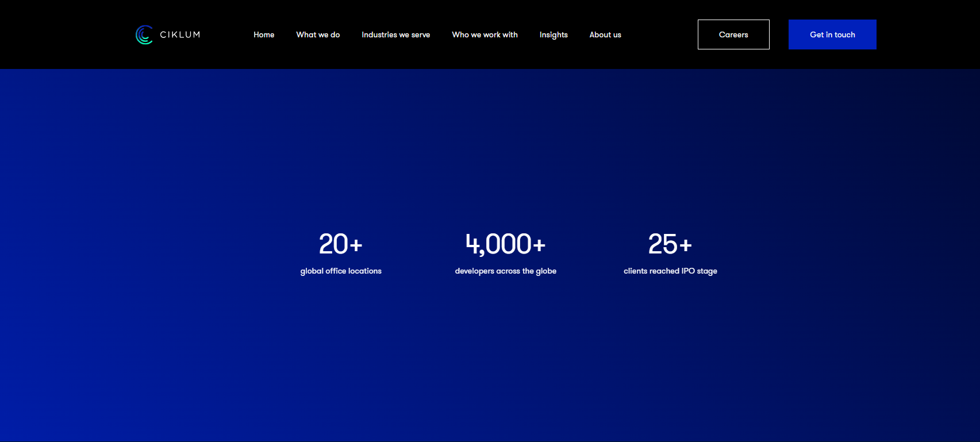Select the 4,000+ statistic number

[x=505, y=244]
